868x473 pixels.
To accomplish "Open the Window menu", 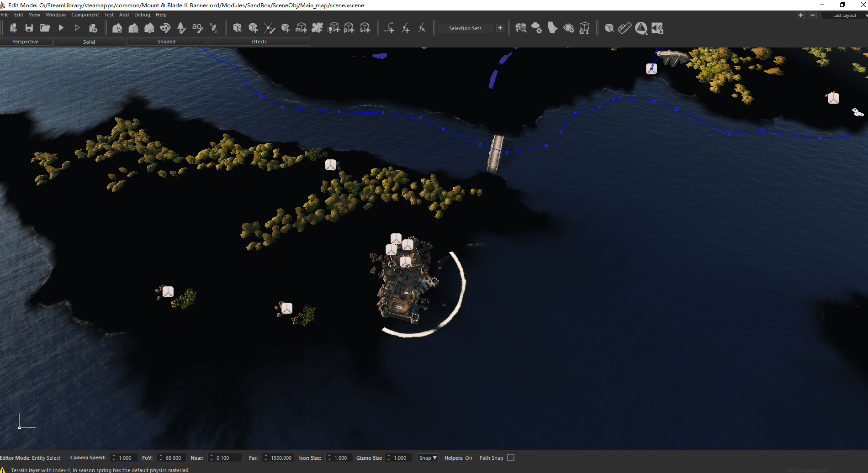I will (56, 15).
